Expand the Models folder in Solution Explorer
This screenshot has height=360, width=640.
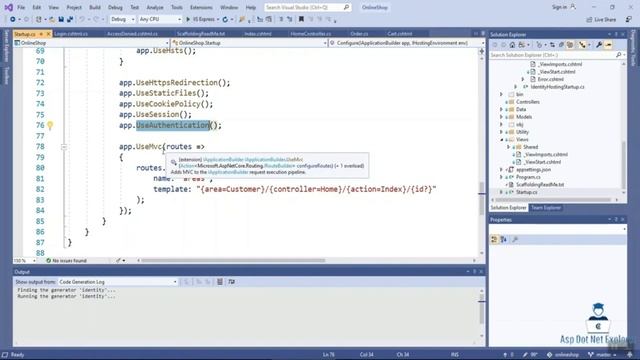(x=501, y=117)
